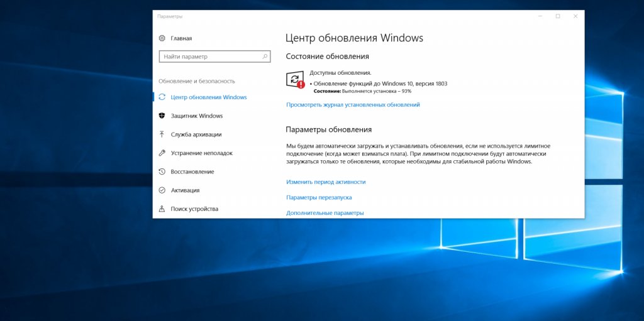Click the update status icon with red alert

(296, 79)
